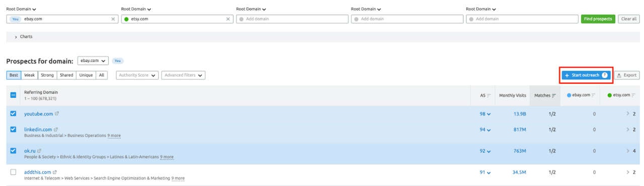Image resolution: width=644 pixels, height=186 pixels.
Task: Expand etsy.com backlinks arrow for ok.ru row
Action: [x=628, y=151]
